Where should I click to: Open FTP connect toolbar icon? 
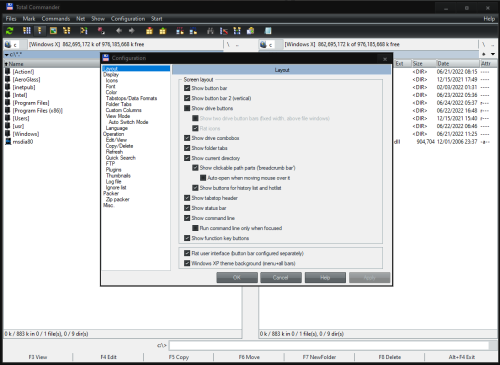180,31
